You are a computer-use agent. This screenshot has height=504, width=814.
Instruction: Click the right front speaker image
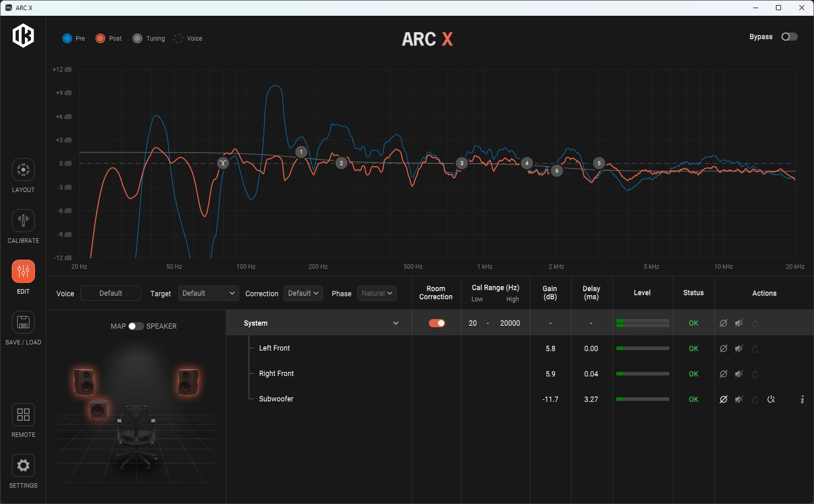point(187,382)
